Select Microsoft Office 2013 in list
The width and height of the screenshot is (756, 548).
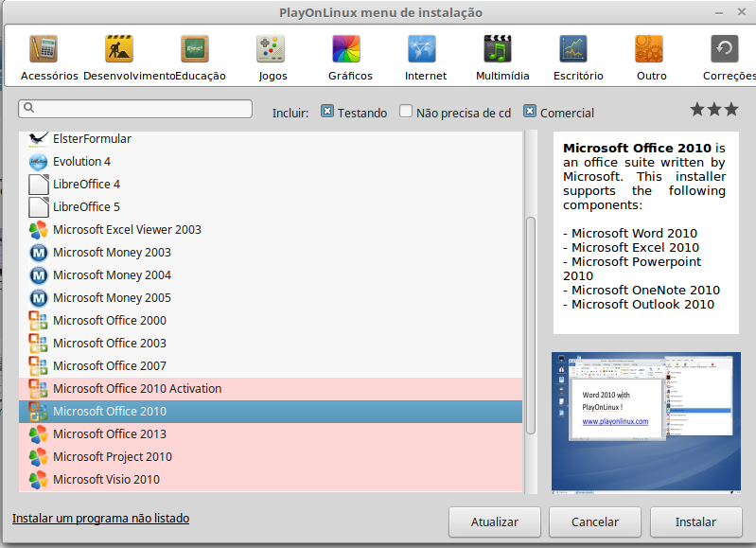click(110, 434)
